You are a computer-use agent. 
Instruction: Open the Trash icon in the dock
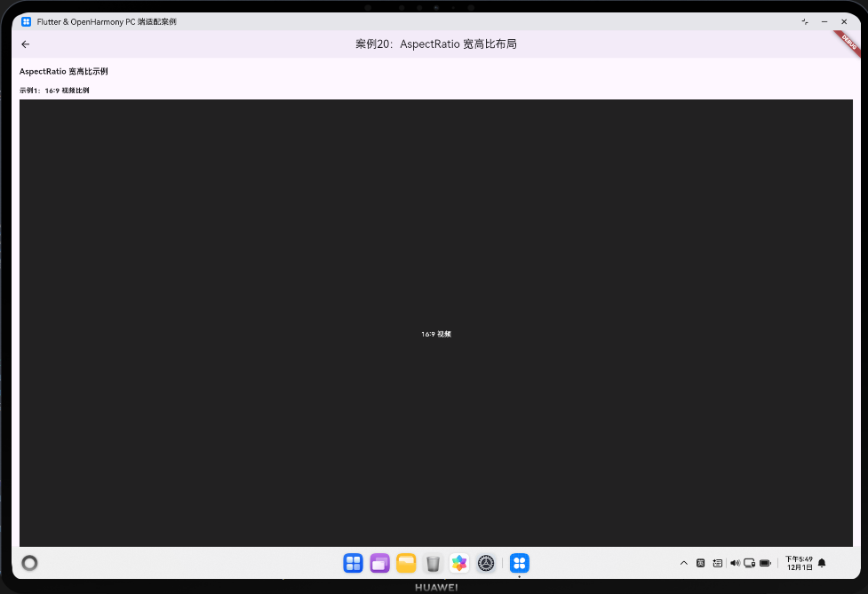point(433,563)
